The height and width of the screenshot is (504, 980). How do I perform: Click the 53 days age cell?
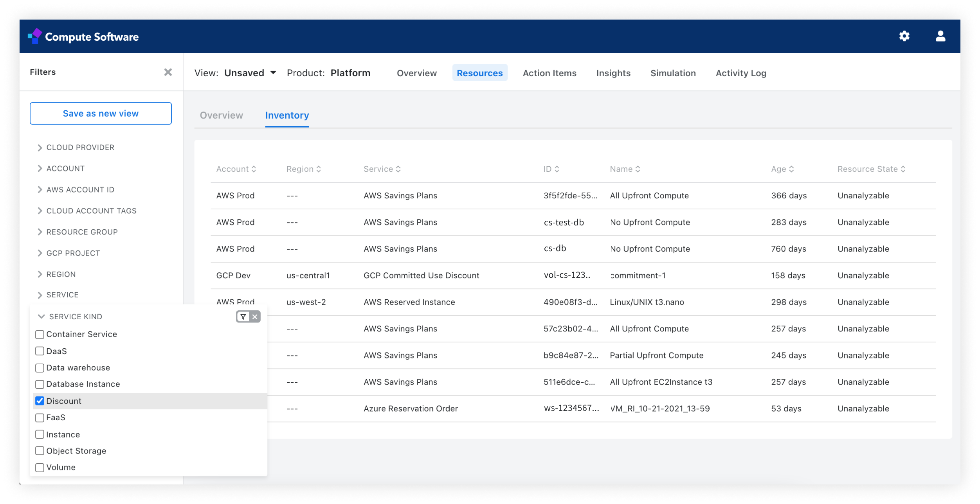(x=786, y=409)
